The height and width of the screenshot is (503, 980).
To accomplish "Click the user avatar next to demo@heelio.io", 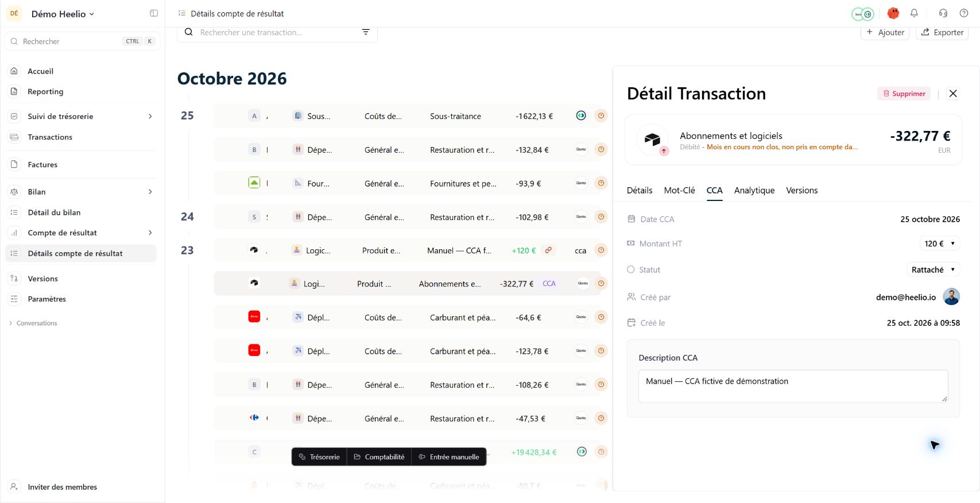I will click(951, 297).
